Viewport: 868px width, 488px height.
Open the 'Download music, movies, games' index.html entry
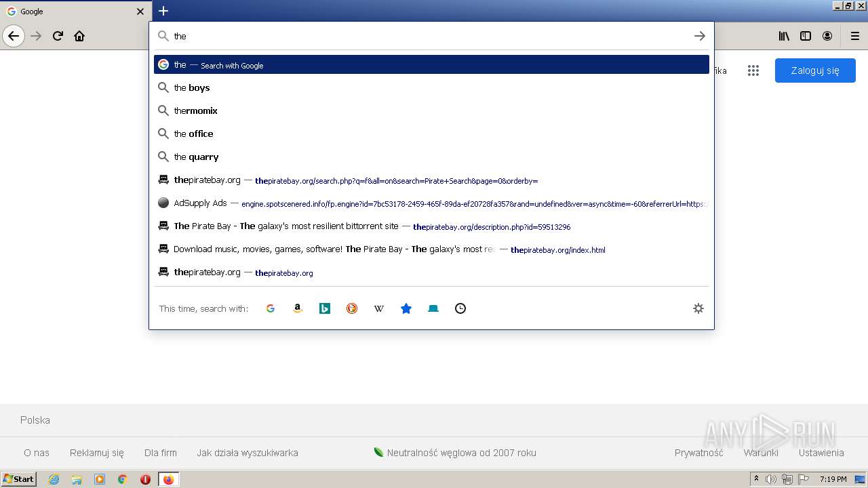click(x=431, y=249)
